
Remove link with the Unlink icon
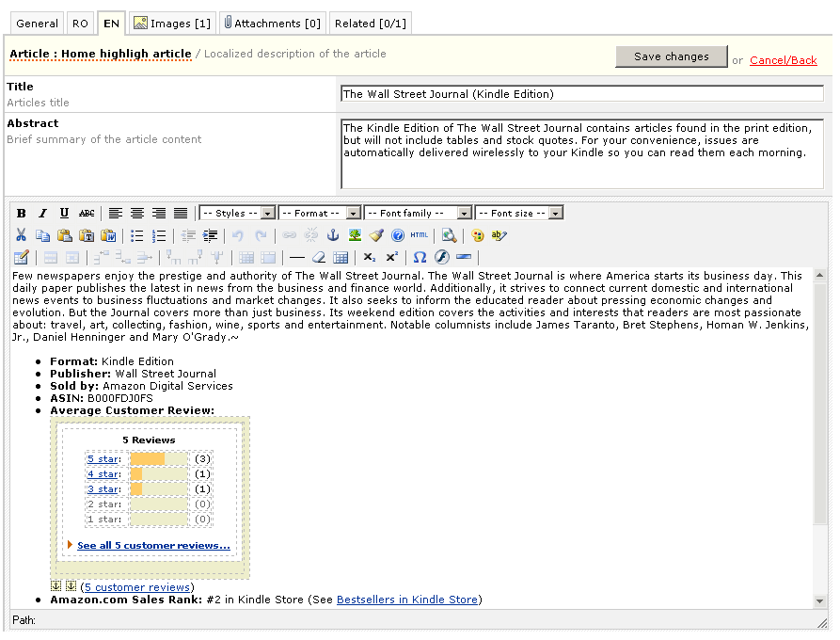[310, 234]
